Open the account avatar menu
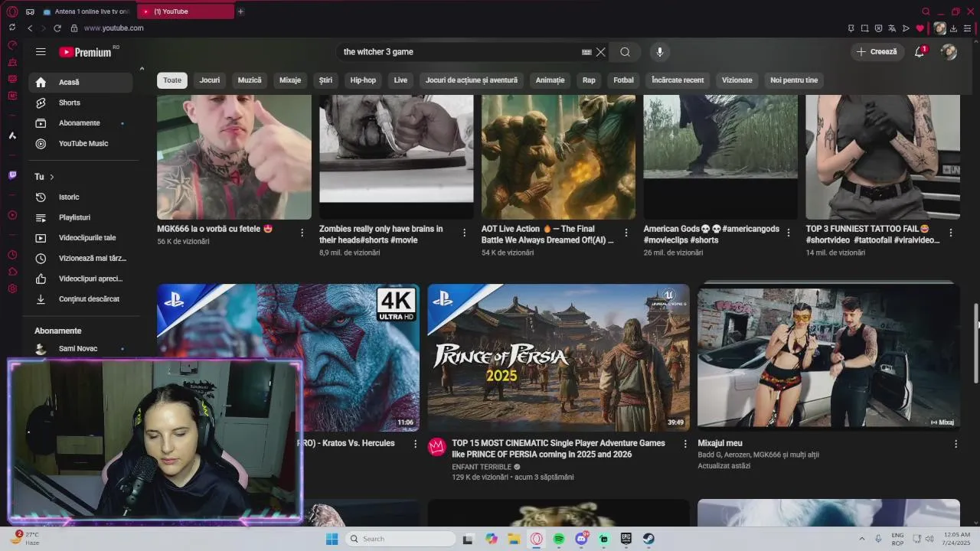The image size is (980, 551). click(x=949, y=52)
